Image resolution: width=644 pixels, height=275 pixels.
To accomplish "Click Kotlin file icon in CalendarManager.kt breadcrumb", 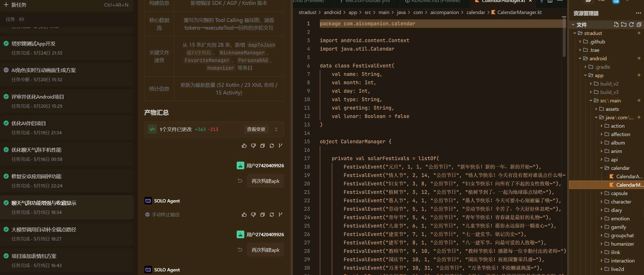I will (493, 12).
